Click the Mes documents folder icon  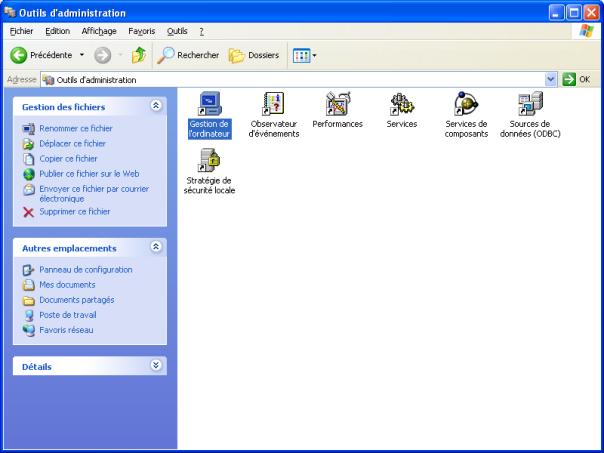click(x=29, y=285)
